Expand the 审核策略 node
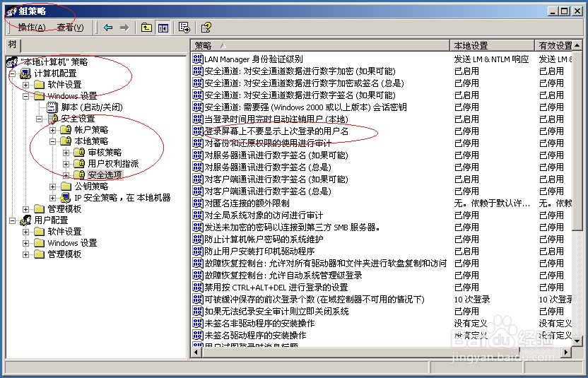 (x=66, y=153)
